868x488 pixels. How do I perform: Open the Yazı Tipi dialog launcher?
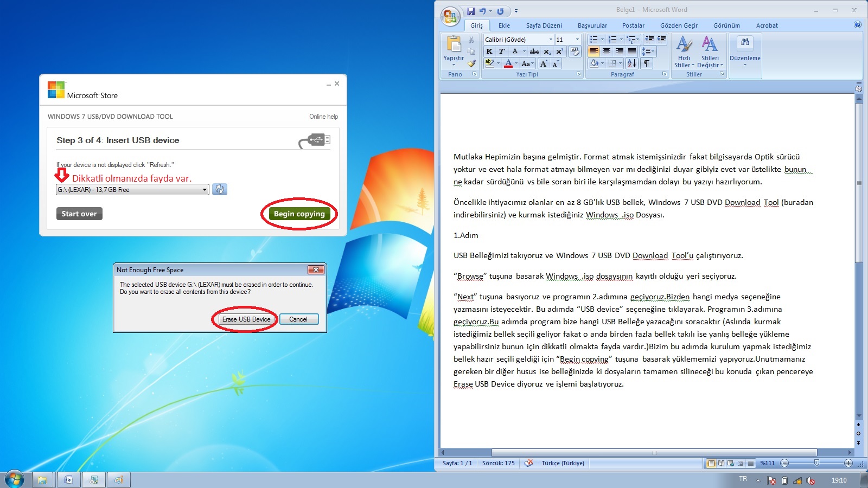[x=578, y=74]
